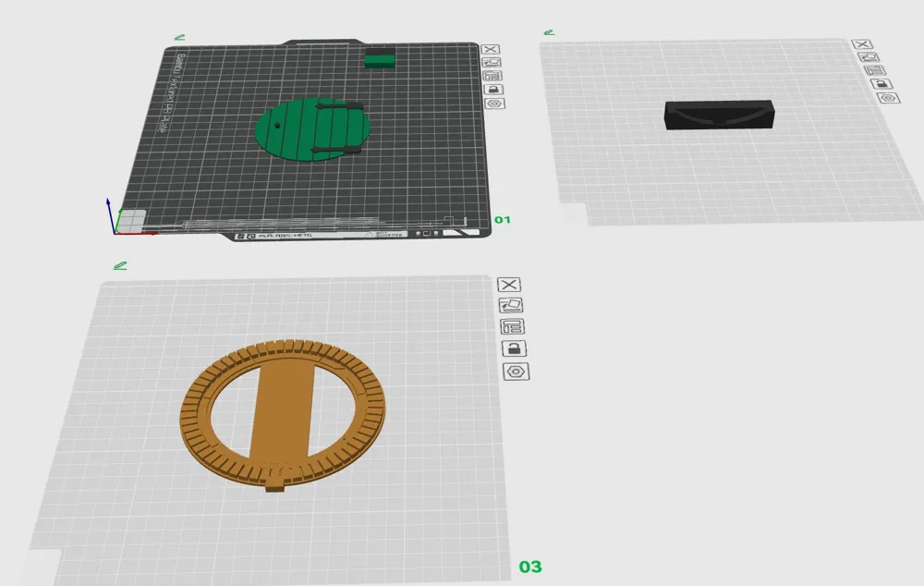Toggle lock on the black part's plate

tap(881, 84)
